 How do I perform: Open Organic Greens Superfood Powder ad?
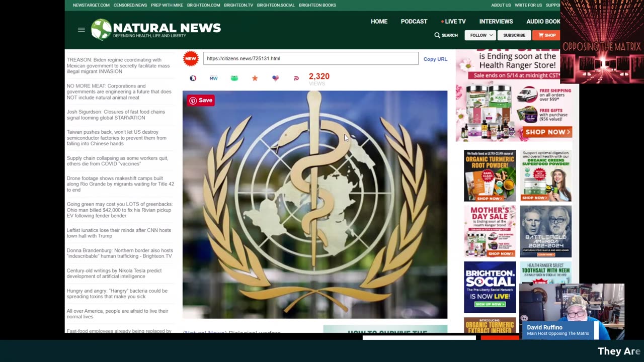[x=545, y=175]
